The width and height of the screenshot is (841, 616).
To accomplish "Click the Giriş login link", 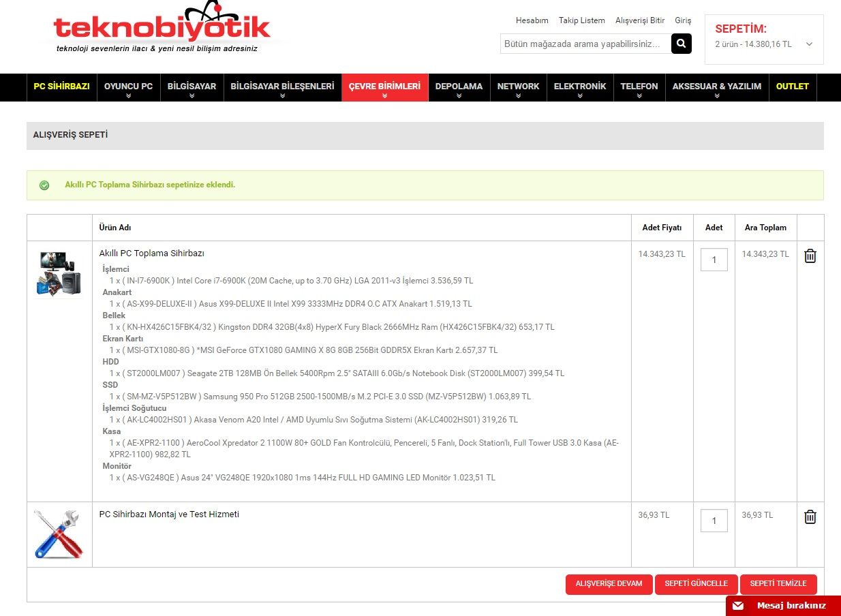I will 683,20.
